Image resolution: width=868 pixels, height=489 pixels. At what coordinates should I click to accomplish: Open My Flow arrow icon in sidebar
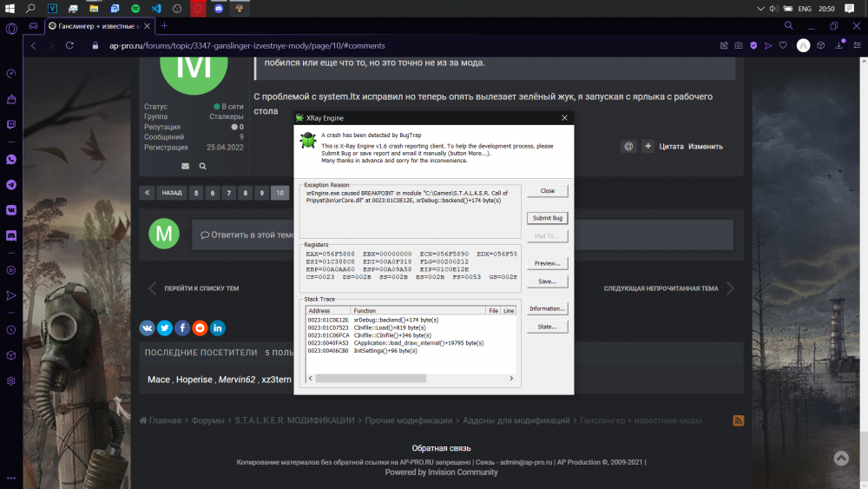tap(11, 295)
